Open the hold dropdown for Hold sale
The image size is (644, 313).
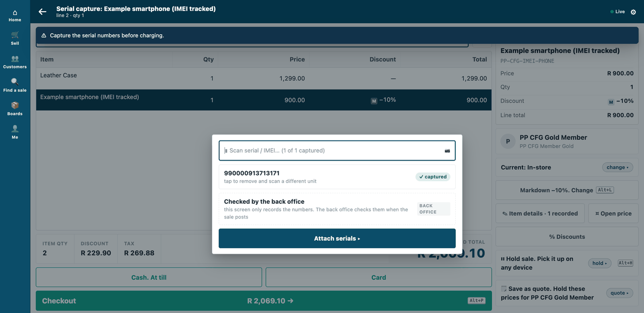click(599, 263)
